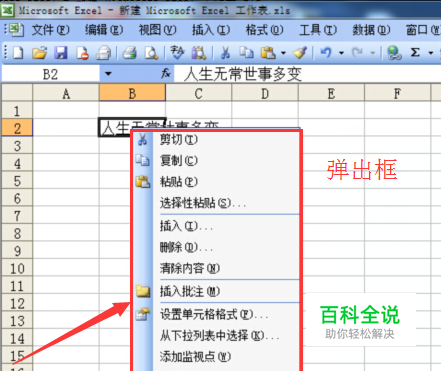Click the Excel document icon beside the File menu
Screen dimensions: 441x371
click(16, 30)
